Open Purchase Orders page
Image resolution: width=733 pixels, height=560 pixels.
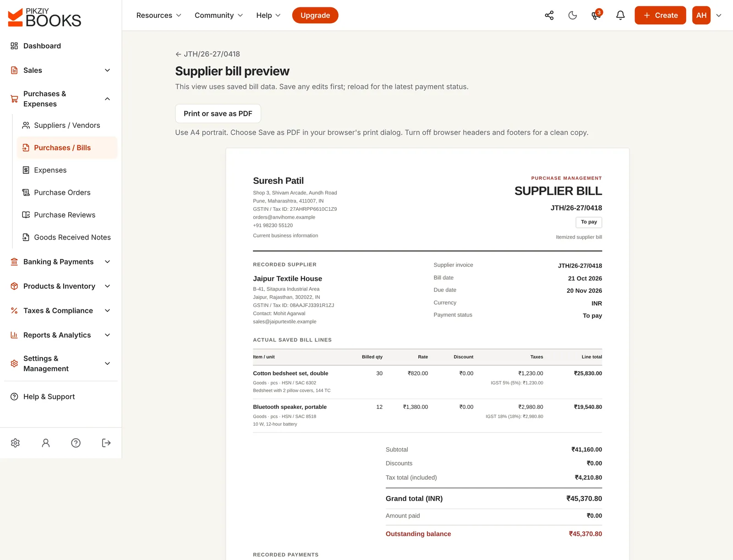point(67,192)
